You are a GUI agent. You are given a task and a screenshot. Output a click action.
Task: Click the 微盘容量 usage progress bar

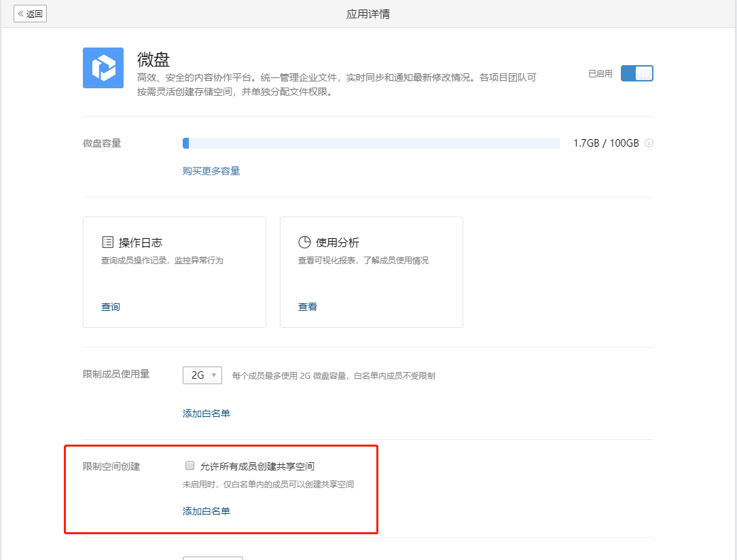pos(371,143)
